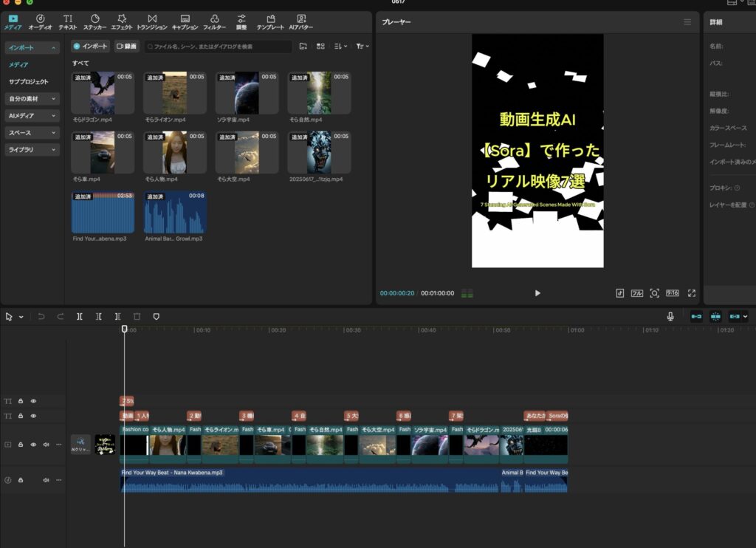Viewport: 756px width, 548px height.
Task: Click the インポート import button
Action: 90,47
